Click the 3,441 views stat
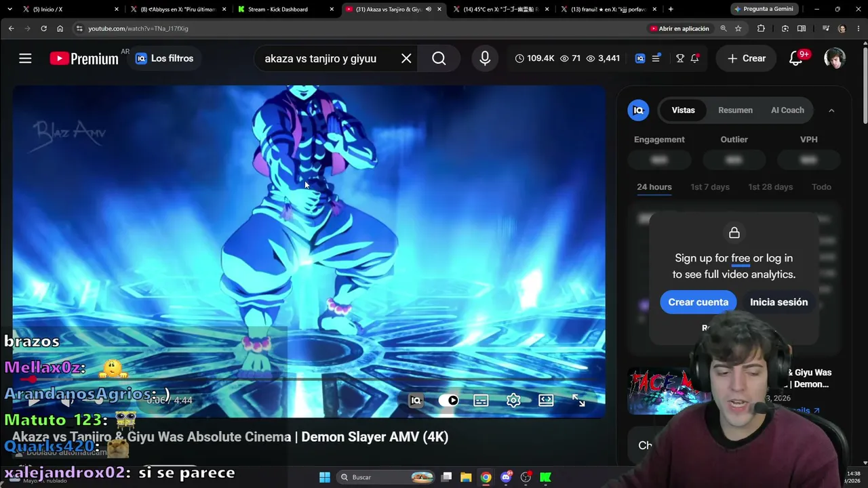Image resolution: width=868 pixels, height=488 pixels. coord(603,58)
